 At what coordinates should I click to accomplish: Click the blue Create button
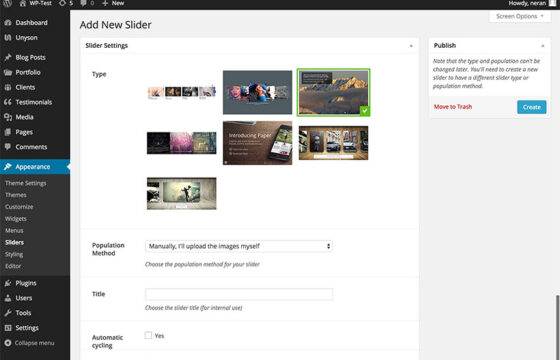tap(531, 107)
